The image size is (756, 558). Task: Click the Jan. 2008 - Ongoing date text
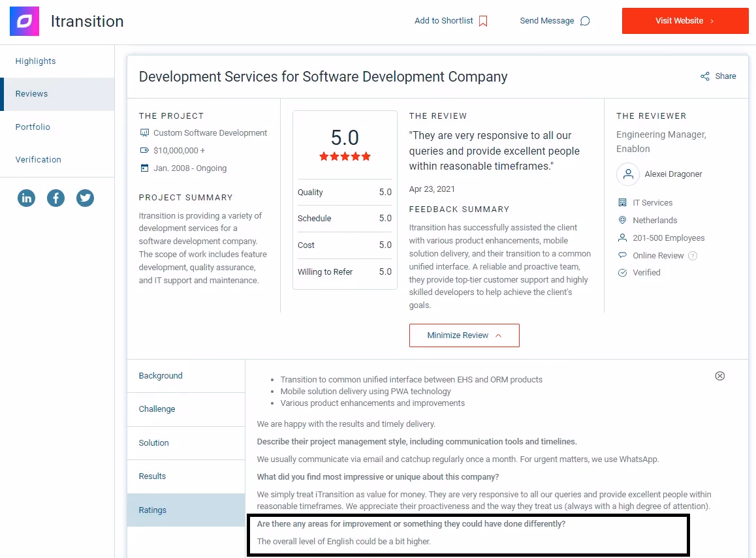click(x=190, y=168)
